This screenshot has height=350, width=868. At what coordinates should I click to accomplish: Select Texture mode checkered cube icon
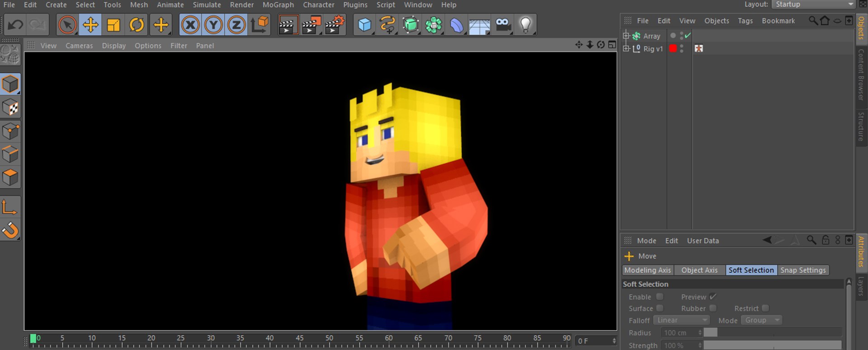[10, 107]
